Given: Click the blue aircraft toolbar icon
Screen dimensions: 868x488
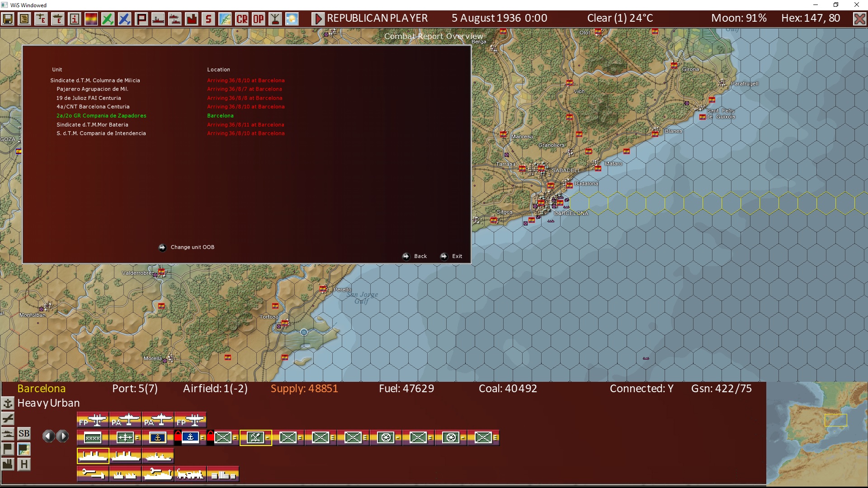Looking at the screenshot, I should (124, 19).
